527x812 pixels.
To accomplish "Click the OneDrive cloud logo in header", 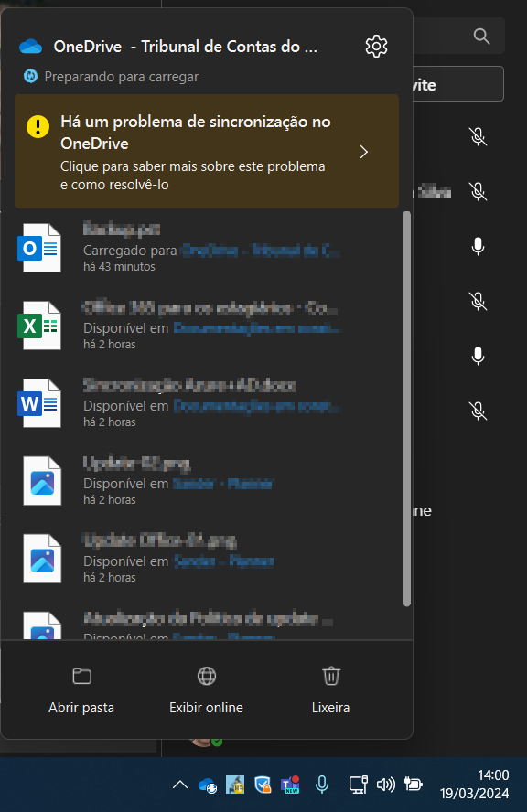I will pyautogui.click(x=30, y=47).
